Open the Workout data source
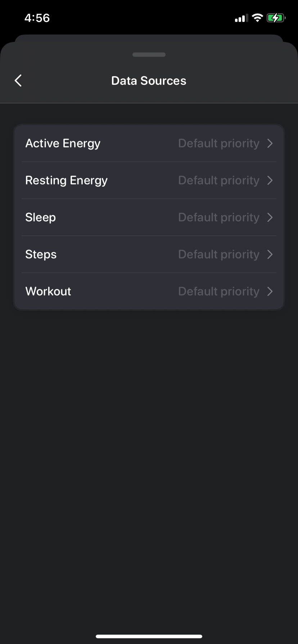Image resolution: width=298 pixels, height=644 pixels. [149, 291]
